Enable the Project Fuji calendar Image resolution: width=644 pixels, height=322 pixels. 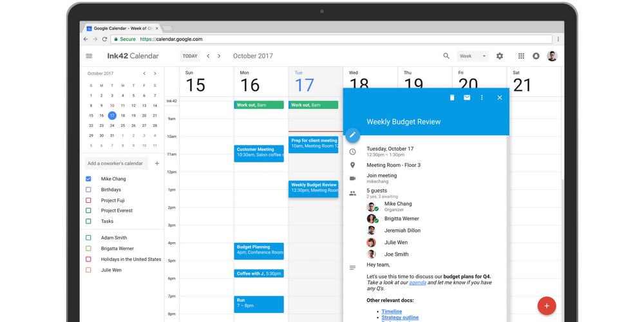[88, 200]
